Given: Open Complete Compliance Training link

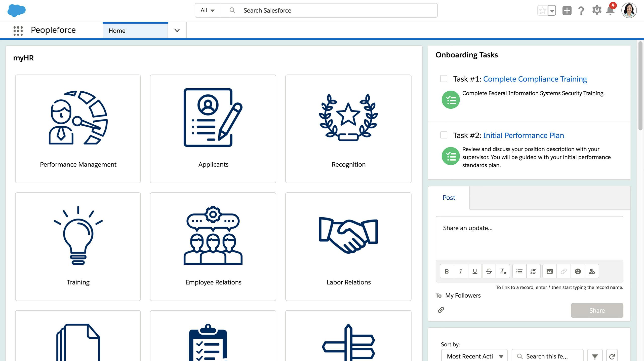Looking at the screenshot, I should coord(535,79).
